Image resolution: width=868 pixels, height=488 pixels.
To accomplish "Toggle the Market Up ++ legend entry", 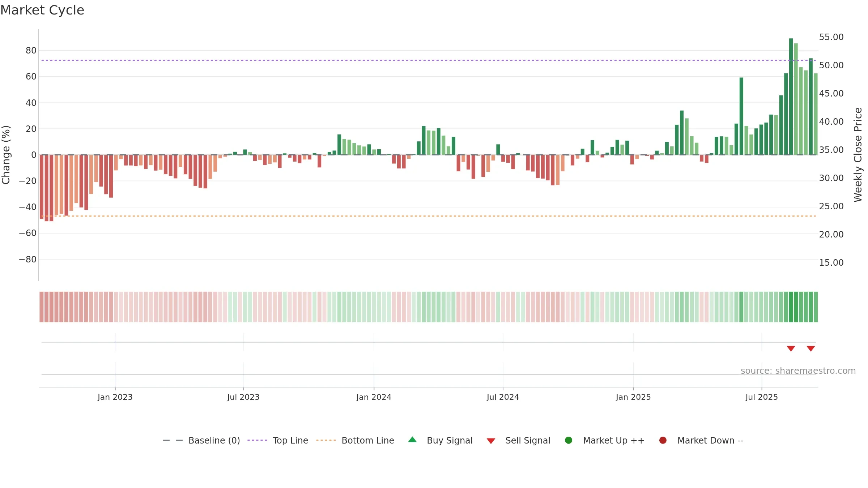I will (x=604, y=440).
